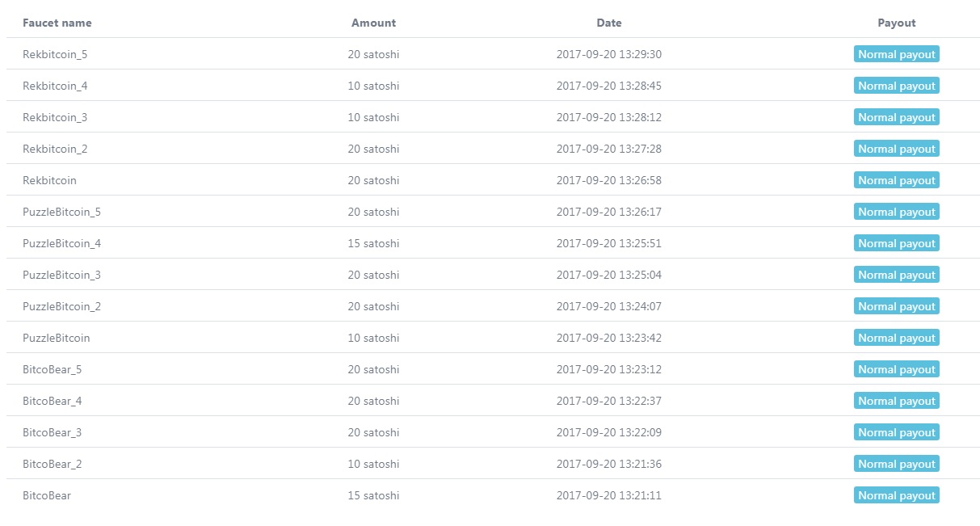The width and height of the screenshot is (980, 526).
Task: Click the Rekbitcoin_3 faucet name
Action: [x=55, y=117]
